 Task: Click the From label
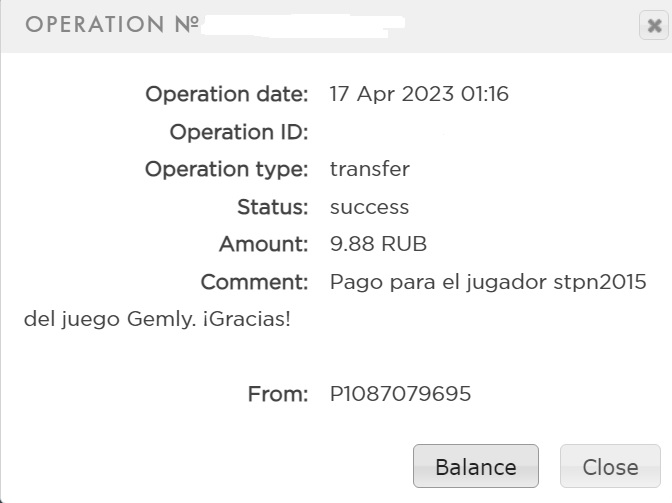tap(277, 394)
